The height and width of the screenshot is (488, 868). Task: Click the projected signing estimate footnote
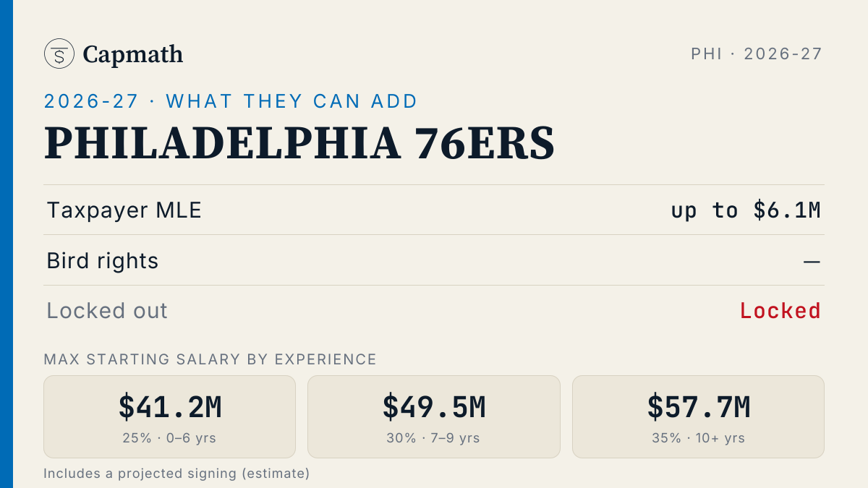pos(176,474)
